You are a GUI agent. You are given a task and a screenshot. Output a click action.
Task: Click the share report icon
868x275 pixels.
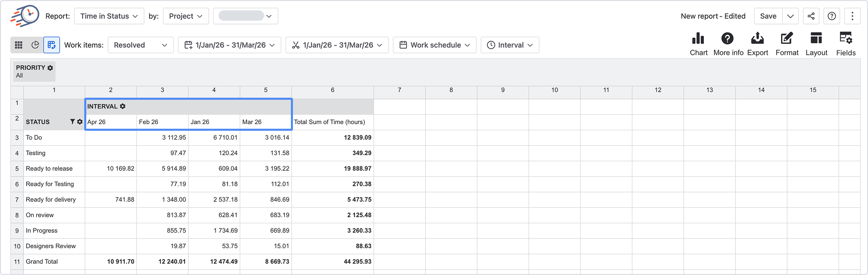coord(811,16)
